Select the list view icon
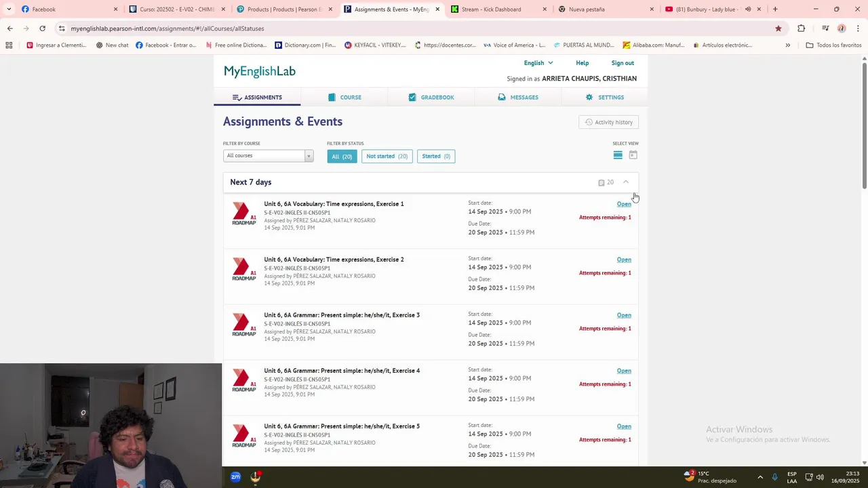This screenshot has width=868, height=488. 618,155
